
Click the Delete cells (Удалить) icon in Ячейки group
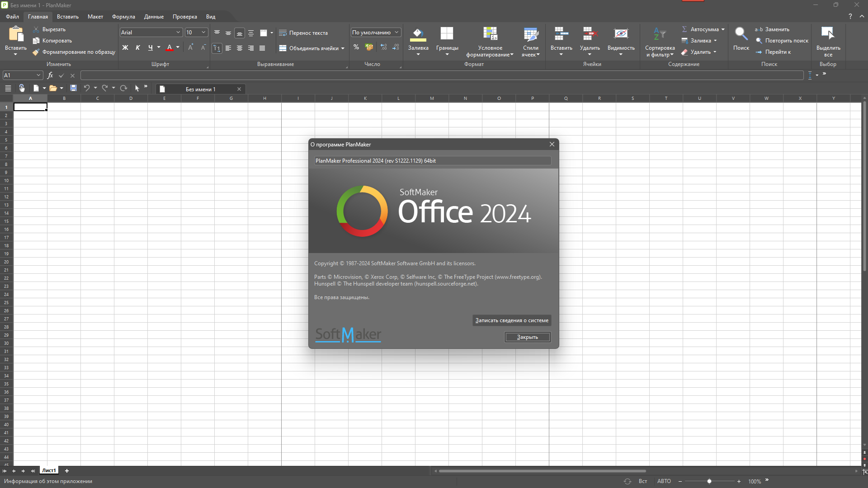(590, 33)
